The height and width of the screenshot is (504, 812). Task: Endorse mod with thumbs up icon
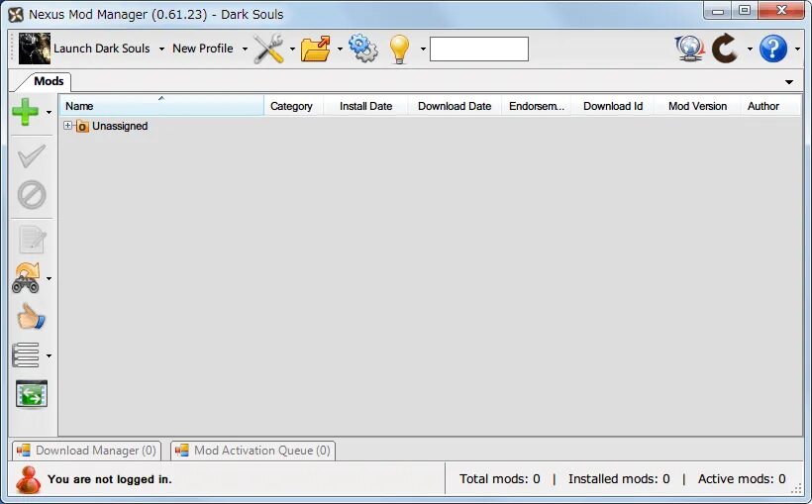[31, 317]
